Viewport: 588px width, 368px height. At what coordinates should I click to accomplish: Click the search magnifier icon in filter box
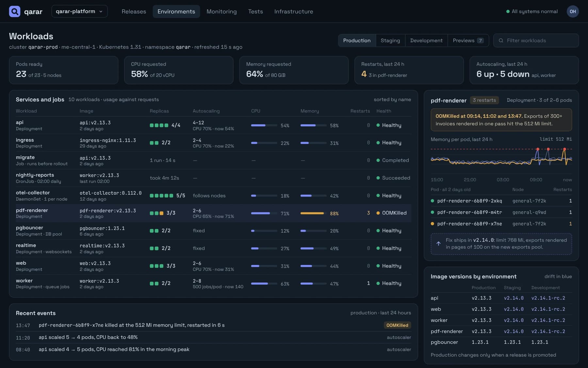501,41
